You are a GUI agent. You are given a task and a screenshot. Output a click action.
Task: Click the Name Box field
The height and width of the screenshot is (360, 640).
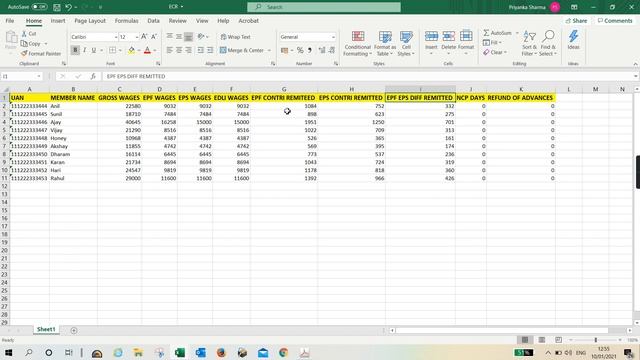coord(21,76)
